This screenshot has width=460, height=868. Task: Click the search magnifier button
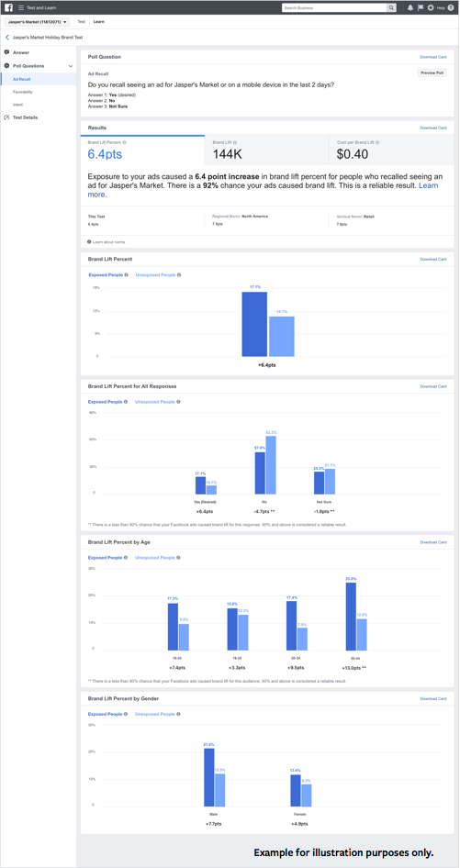pos(391,8)
